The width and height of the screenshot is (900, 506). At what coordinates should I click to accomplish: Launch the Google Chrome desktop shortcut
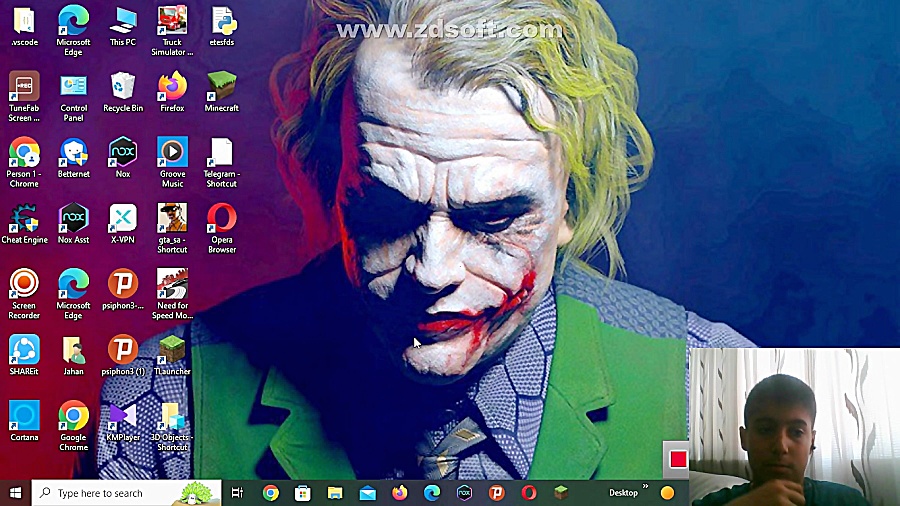73,426
